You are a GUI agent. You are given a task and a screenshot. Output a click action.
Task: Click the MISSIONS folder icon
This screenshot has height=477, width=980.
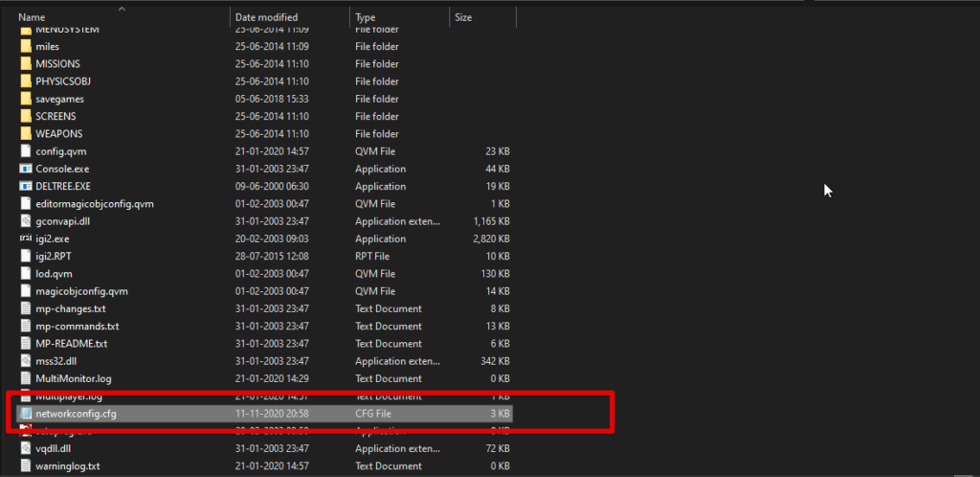(x=26, y=64)
